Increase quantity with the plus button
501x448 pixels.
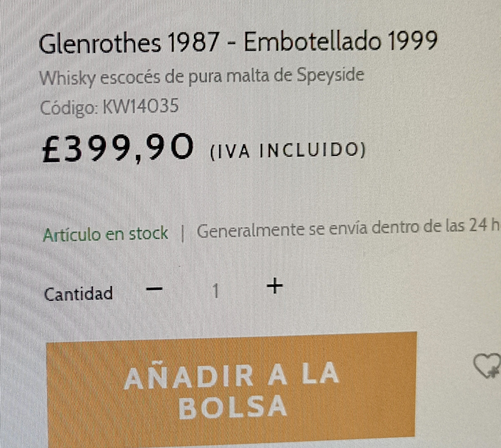(275, 286)
